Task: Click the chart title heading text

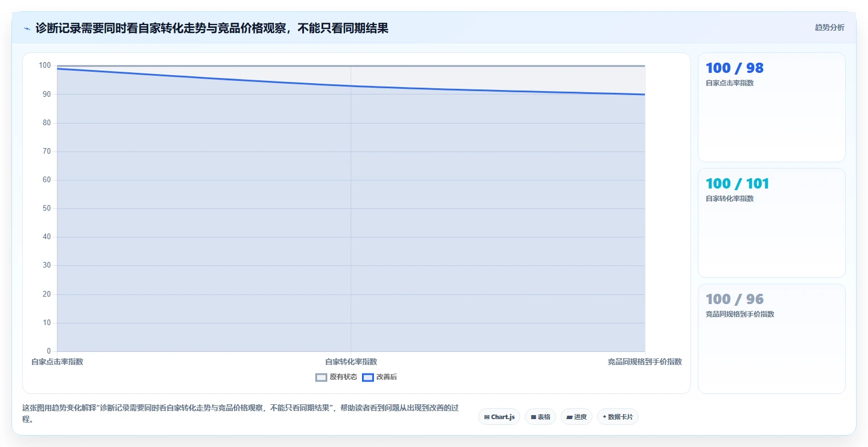Action: 212,28
